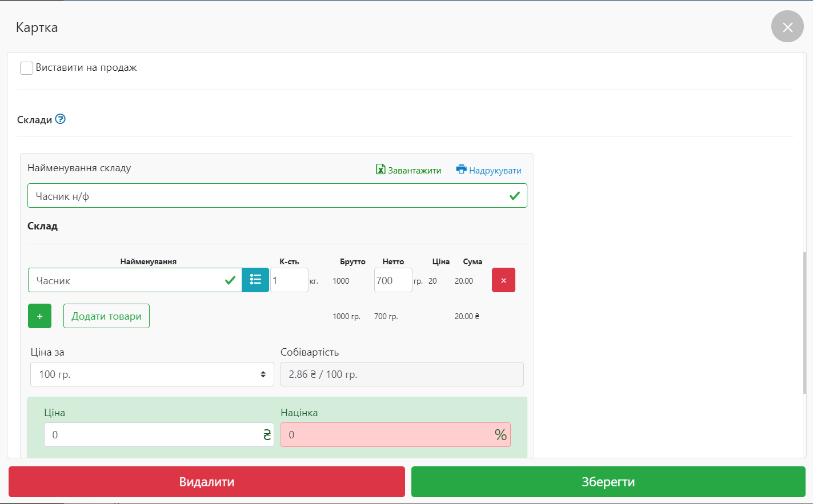Viewport: 813px width, 504px height.
Task: Select the Нетто 700 input field
Action: [x=393, y=280]
